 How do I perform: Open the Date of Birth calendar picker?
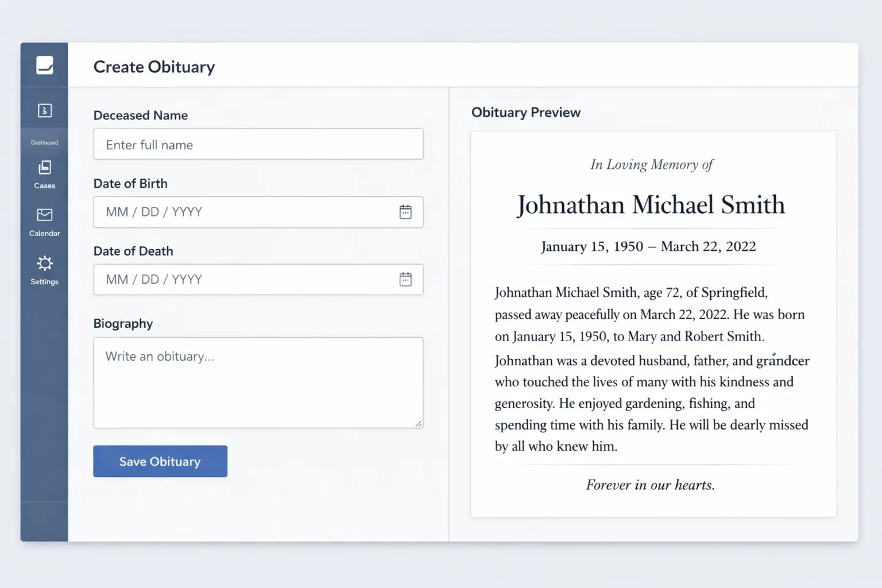click(x=406, y=212)
